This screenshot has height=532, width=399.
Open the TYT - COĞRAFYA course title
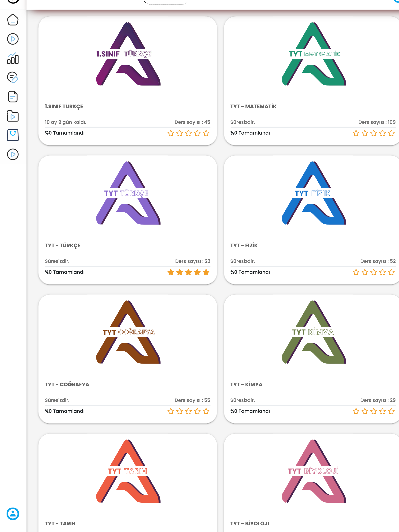[67, 385]
